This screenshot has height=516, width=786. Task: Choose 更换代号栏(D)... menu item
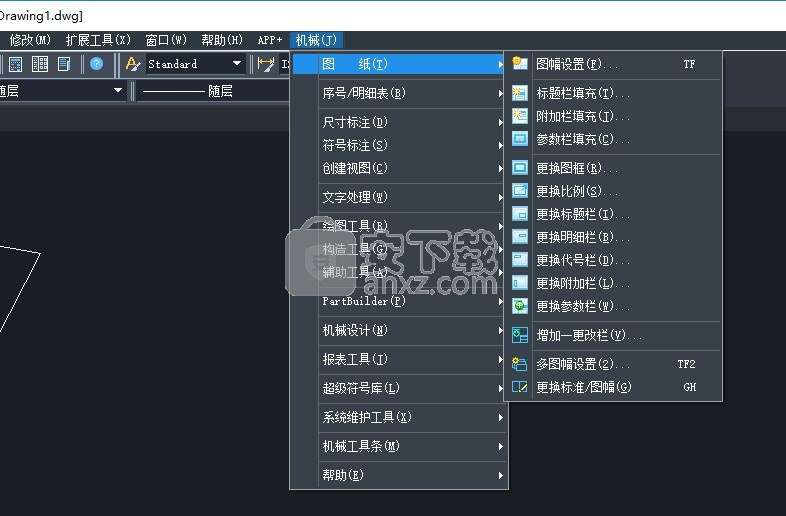[x=613, y=260]
